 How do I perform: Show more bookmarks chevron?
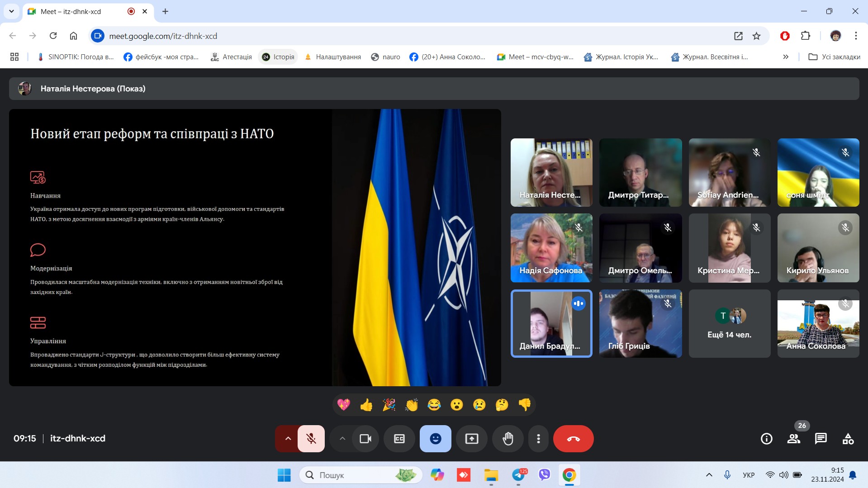tap(786, 57)
